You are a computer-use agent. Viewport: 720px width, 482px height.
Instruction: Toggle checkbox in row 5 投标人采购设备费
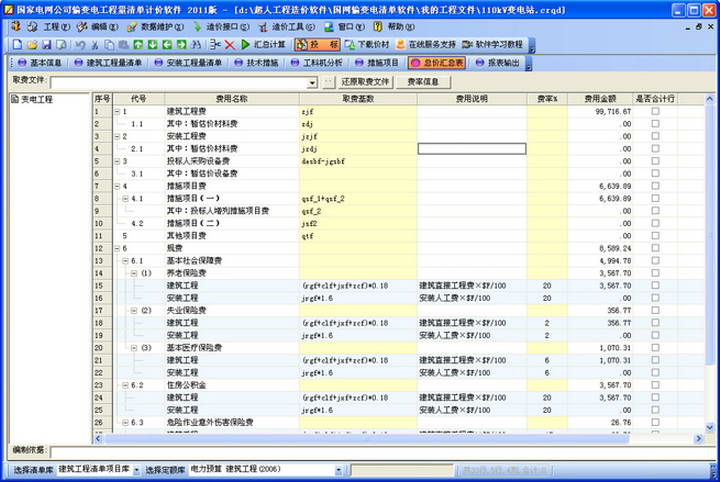pos(655,161)
